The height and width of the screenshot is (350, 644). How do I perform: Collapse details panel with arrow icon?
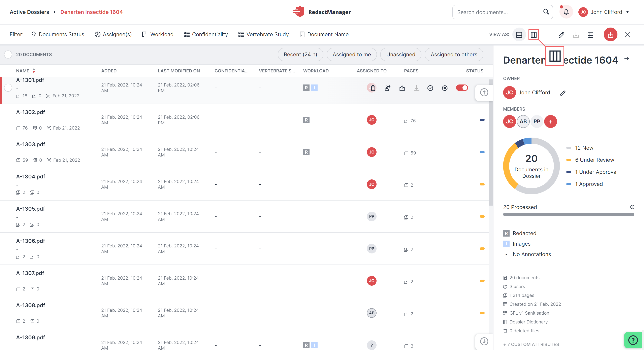(x=626, y=59)
